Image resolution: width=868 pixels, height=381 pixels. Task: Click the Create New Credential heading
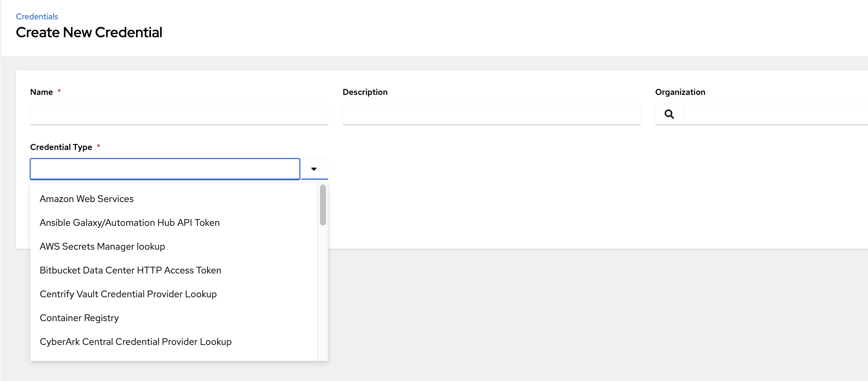(89, 32)
